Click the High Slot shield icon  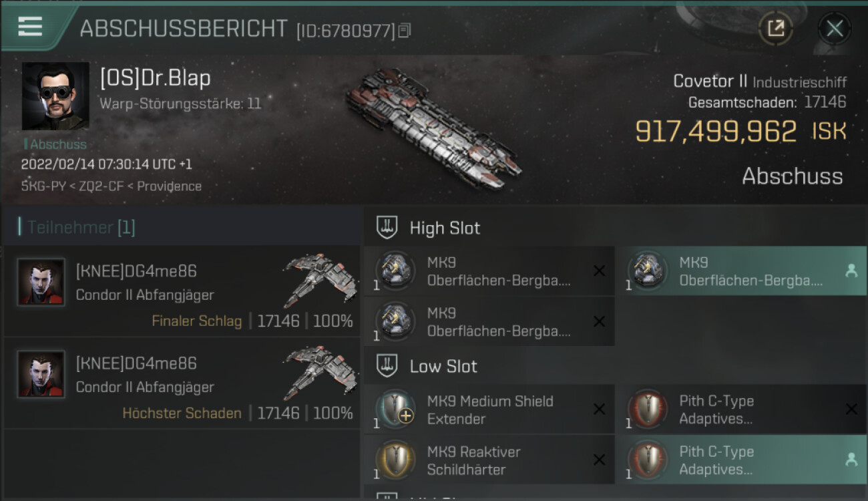(x=387, y=228)
